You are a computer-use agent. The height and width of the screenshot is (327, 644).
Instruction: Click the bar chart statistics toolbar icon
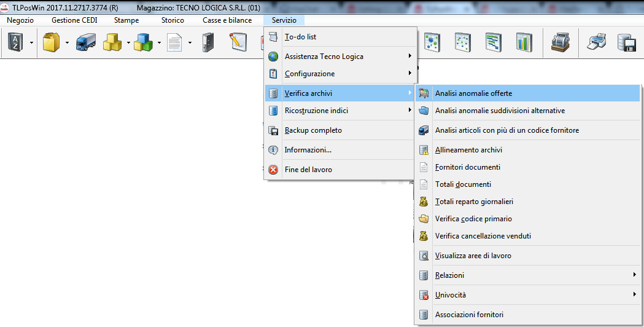click(524, 42)
